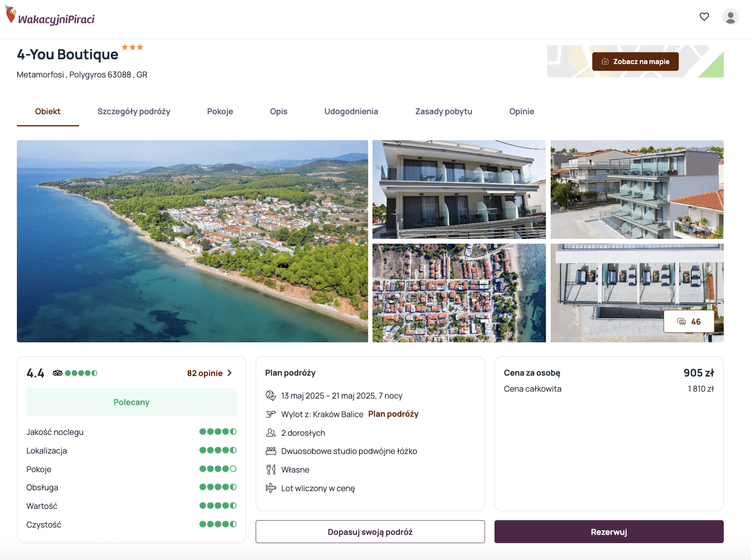Open the hotel balcony facade photo

pyautogui.click(x=459, y=189)
